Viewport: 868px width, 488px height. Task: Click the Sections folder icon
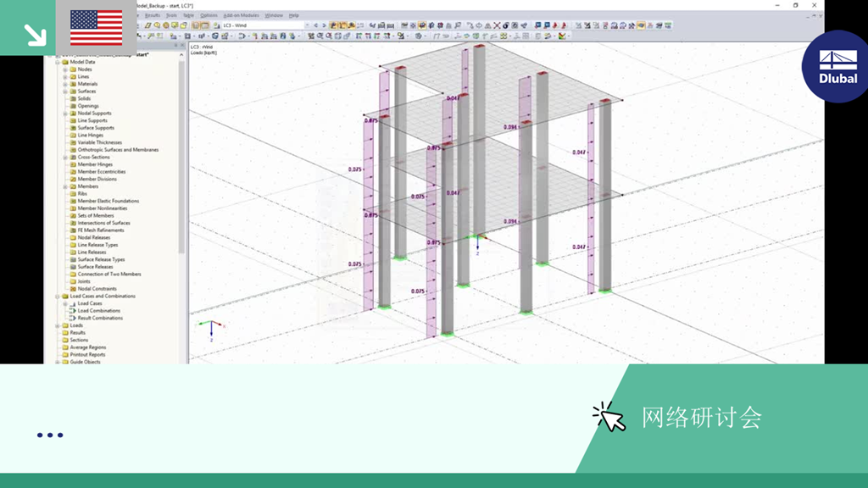pyautogui.click(x=65, y=340)
